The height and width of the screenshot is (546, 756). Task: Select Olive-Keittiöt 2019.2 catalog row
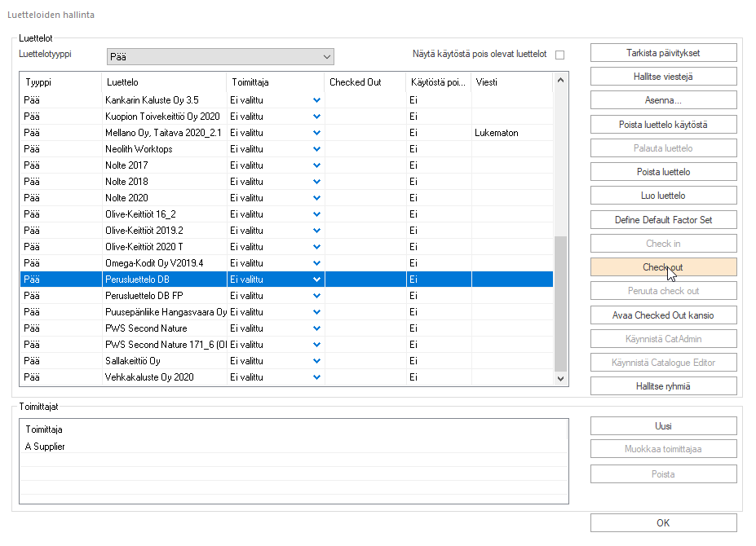[x=286, y=231]
